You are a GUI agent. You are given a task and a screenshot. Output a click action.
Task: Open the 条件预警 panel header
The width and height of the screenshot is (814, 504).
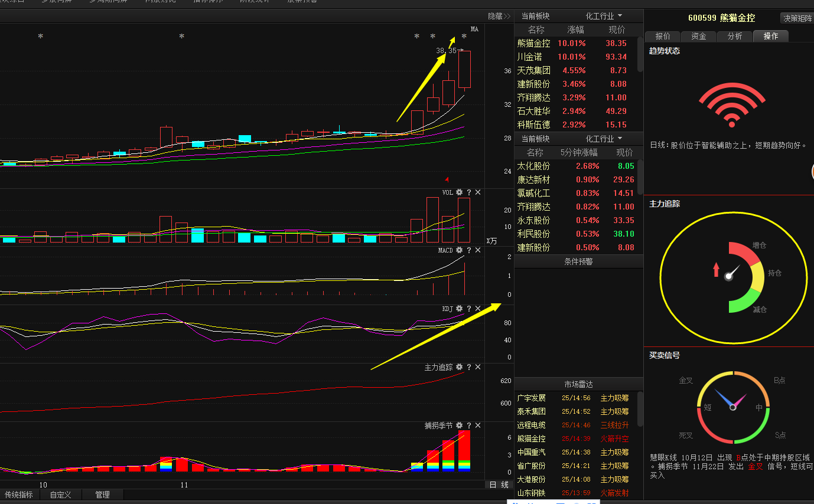click(579, 261)
